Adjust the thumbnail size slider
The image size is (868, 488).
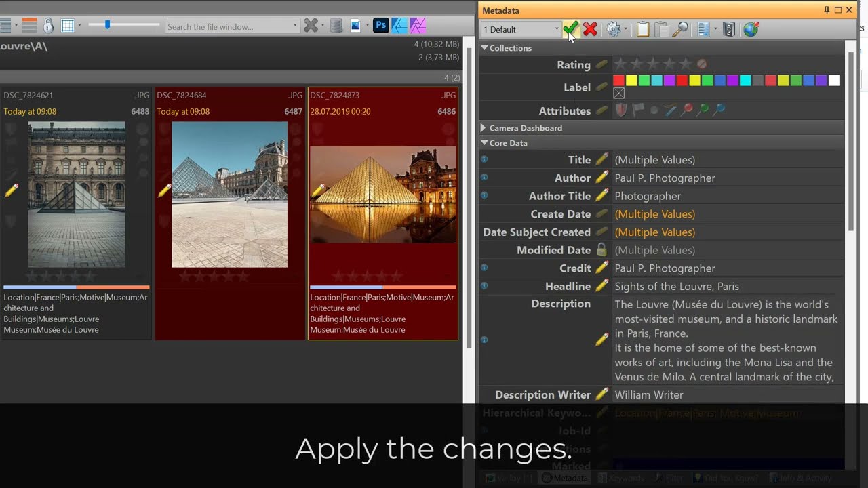point(107,25)
